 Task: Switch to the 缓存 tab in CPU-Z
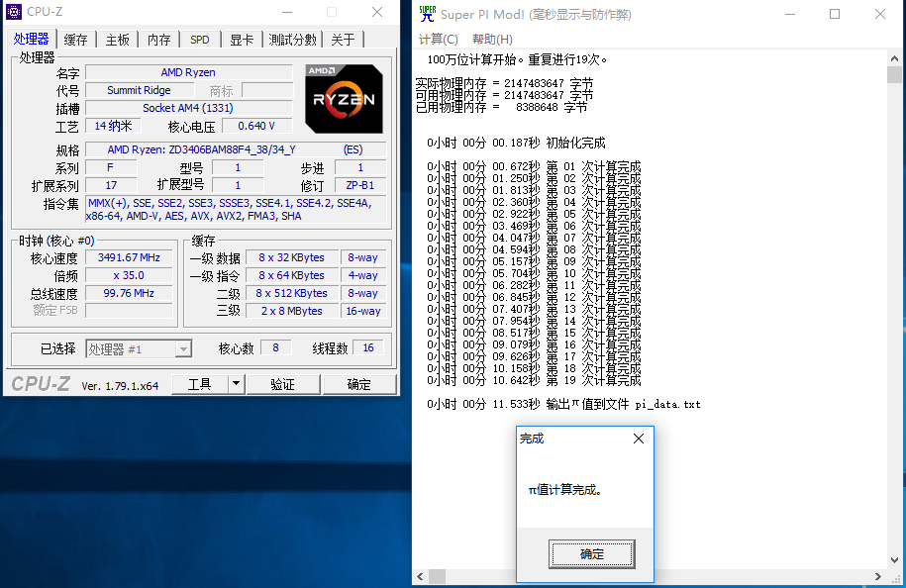click(76, 40)
